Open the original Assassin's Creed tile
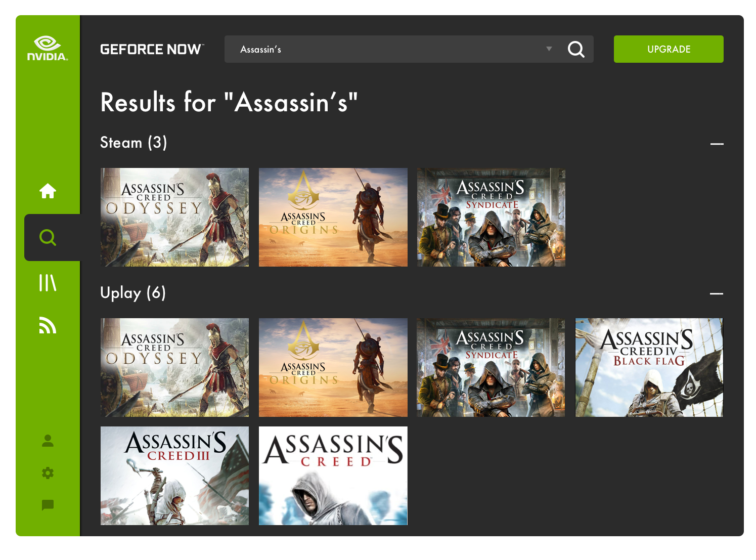The height and width of the screenshot is (560, 756). point(333,476)
